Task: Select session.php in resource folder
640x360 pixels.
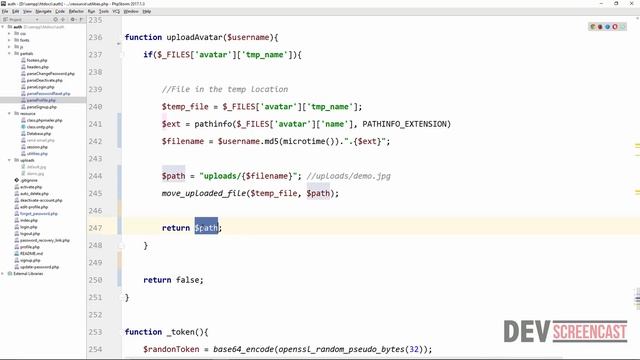Action: tap(34, 147)
